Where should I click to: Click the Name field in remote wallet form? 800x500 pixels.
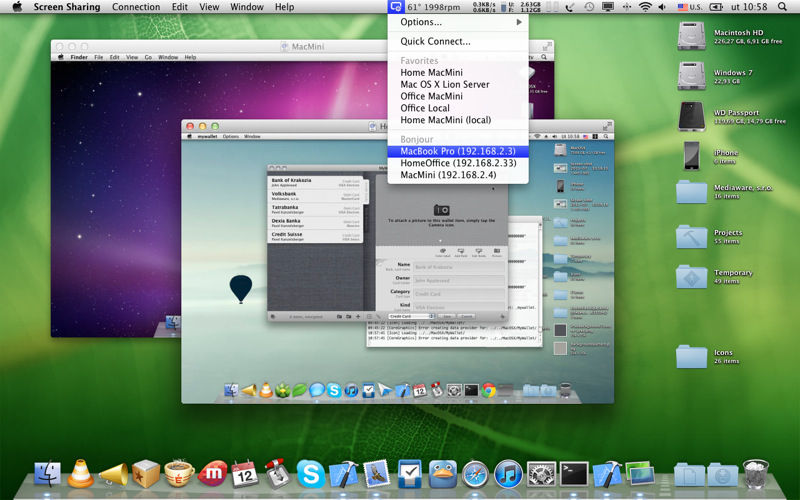click(459, 267)
